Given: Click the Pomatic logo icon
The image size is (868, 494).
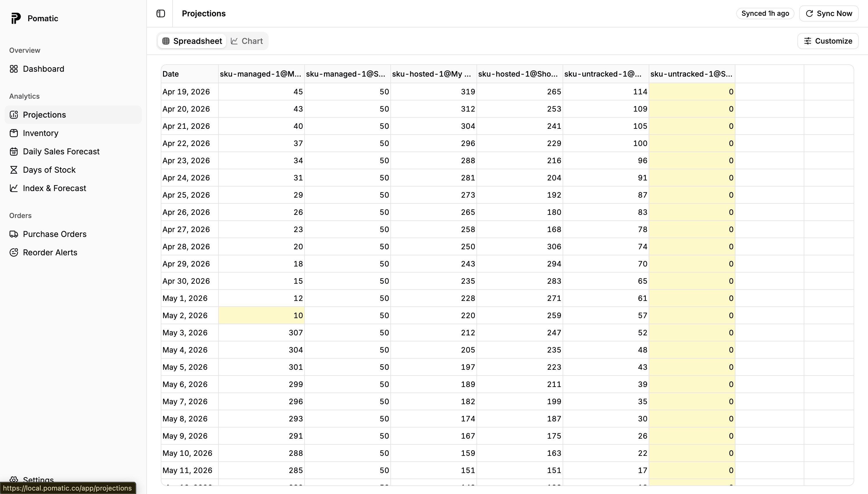Looking at the screenshot, I should coord(15,18).
